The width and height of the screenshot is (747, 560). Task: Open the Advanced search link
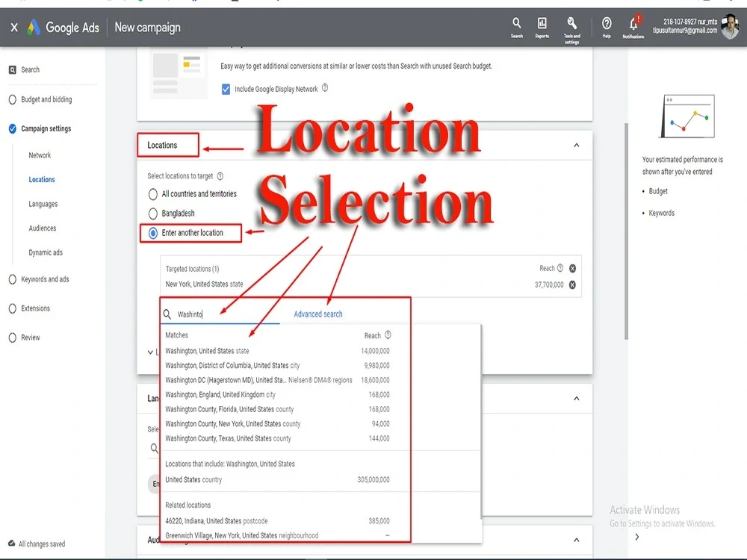point(318,314)
